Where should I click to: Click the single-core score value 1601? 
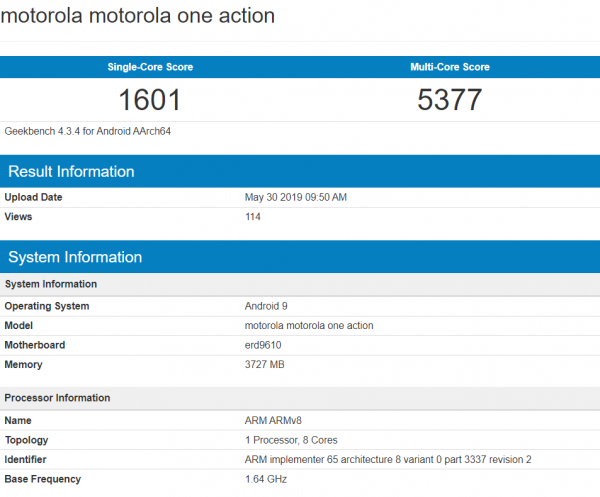point(150,100)
